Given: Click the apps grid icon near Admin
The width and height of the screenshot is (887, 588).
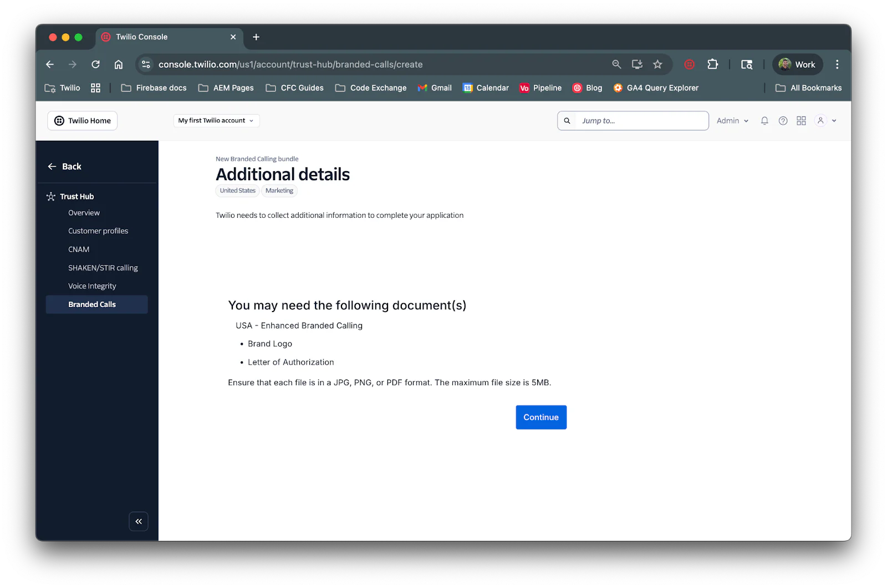Looking at the screenshot, I should [801, 120].
